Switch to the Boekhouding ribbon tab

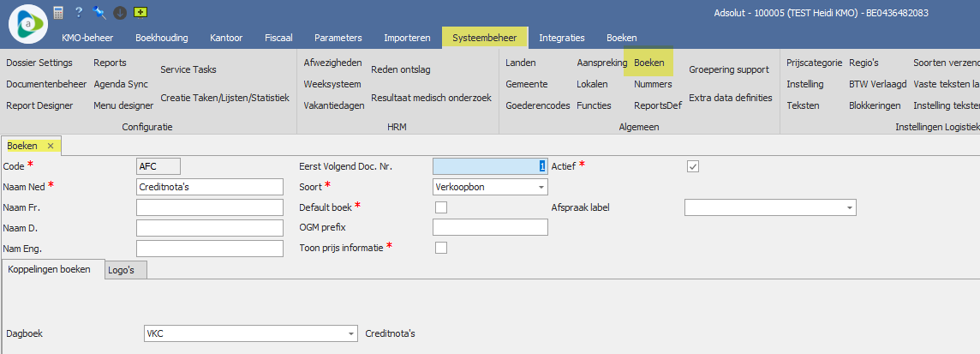(161, 38)
